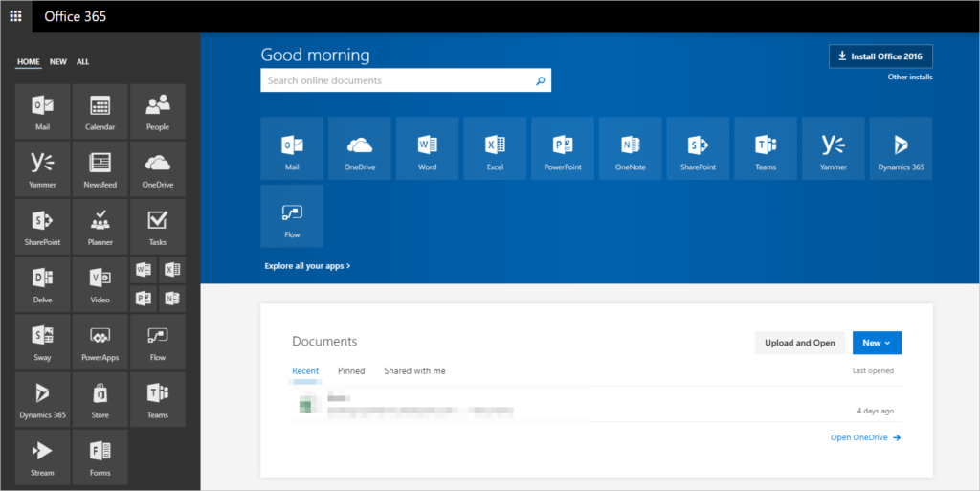Launch Excel from home page tiles

[x=495, y=148]
